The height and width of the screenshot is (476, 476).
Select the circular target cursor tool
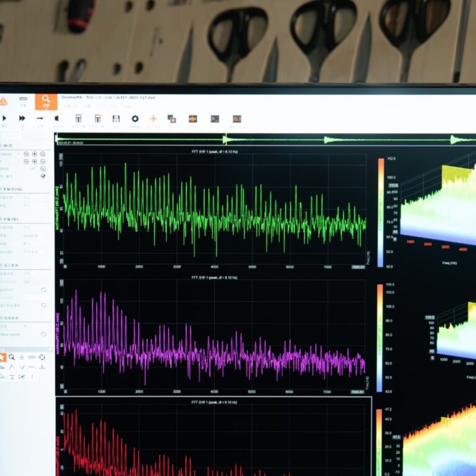click(42, 357)
